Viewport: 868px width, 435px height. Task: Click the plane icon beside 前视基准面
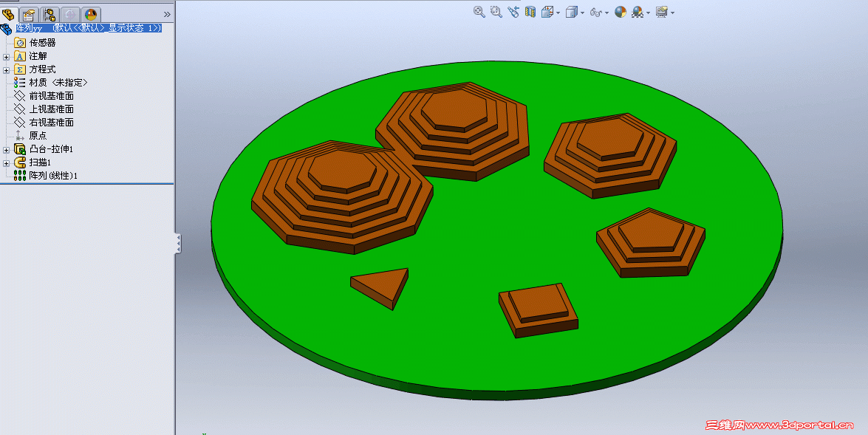[x=20, y=96]
